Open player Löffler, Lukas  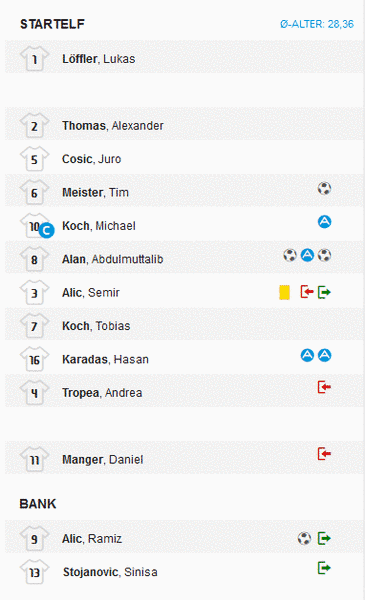click(99, 59)
